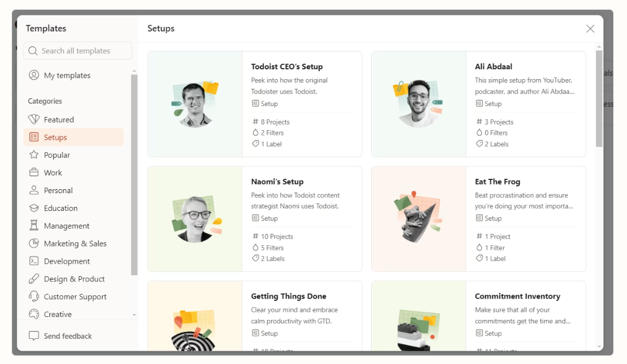
Task: Click the Education graduation cap icon
Action: pos(34,208)
